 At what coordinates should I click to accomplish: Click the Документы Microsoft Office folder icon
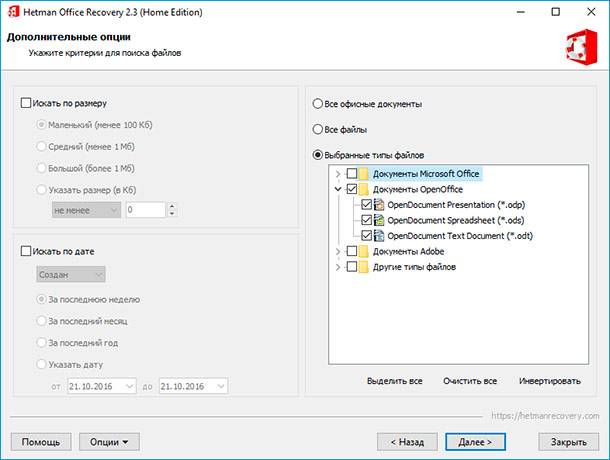tap(363, 174)
